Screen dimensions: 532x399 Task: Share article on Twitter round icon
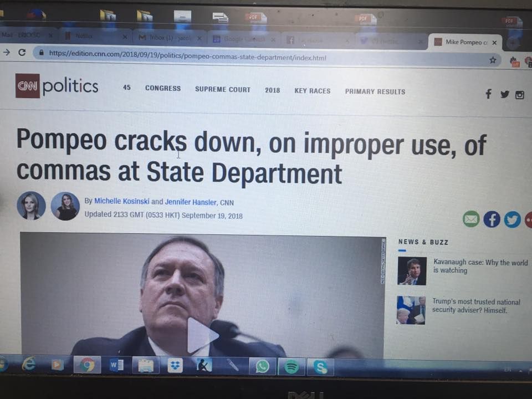tap(512, 220)
